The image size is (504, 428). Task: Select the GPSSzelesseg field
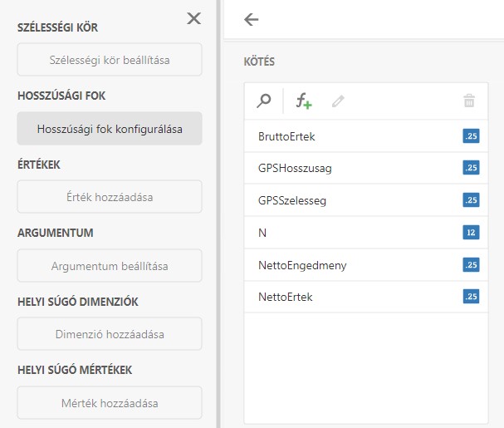[292, 200]
